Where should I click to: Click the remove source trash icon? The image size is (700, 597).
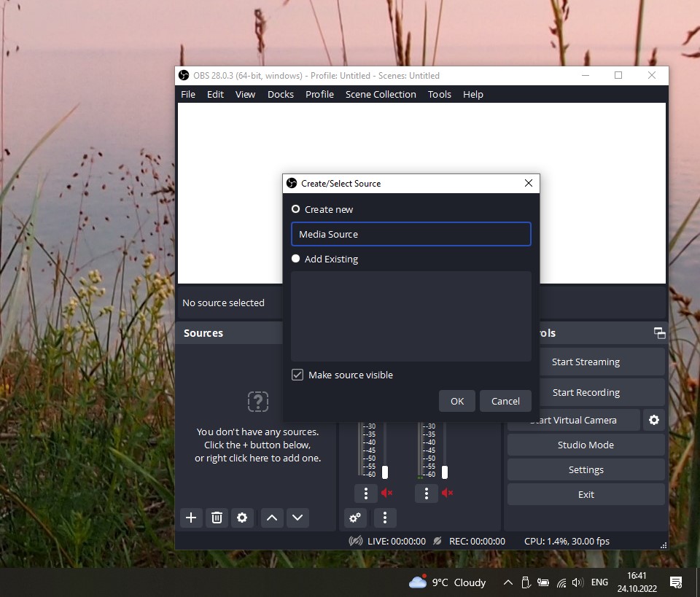tap(217, 518)
